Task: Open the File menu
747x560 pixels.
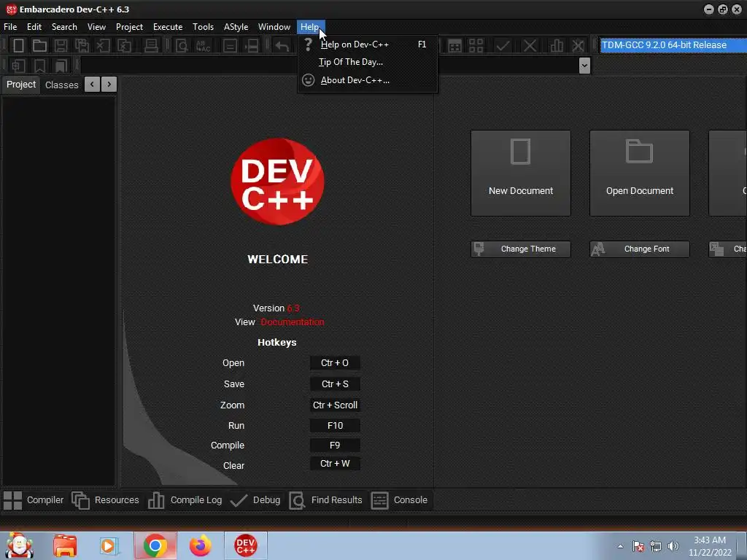Action: point(10,27)
